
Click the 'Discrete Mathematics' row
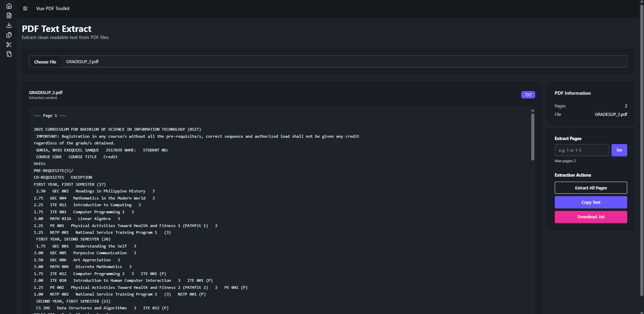pos(83,267)
